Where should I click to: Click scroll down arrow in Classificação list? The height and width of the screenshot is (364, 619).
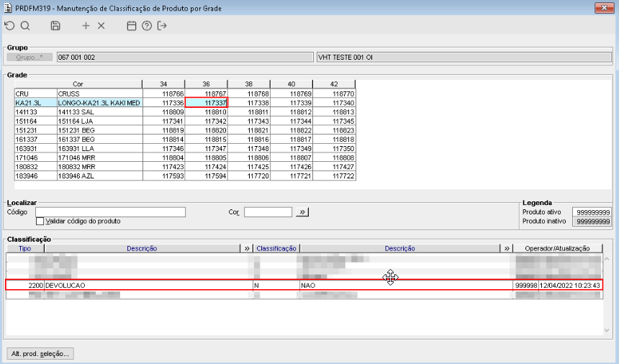point(607,330)
